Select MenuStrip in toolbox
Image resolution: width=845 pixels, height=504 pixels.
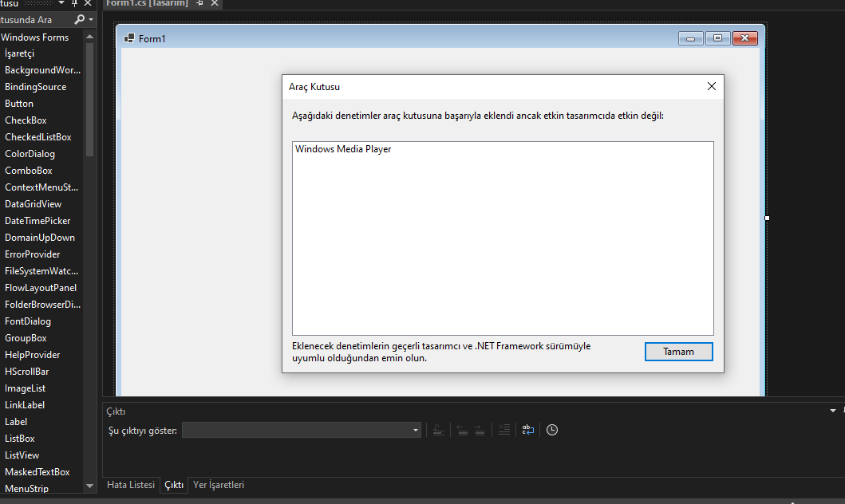pos(26,488)
